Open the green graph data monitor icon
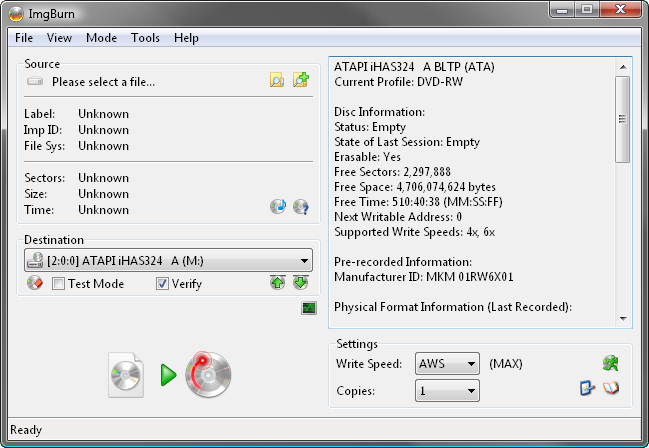This screenshot has width=649, height=448. (x=309, y=308)
